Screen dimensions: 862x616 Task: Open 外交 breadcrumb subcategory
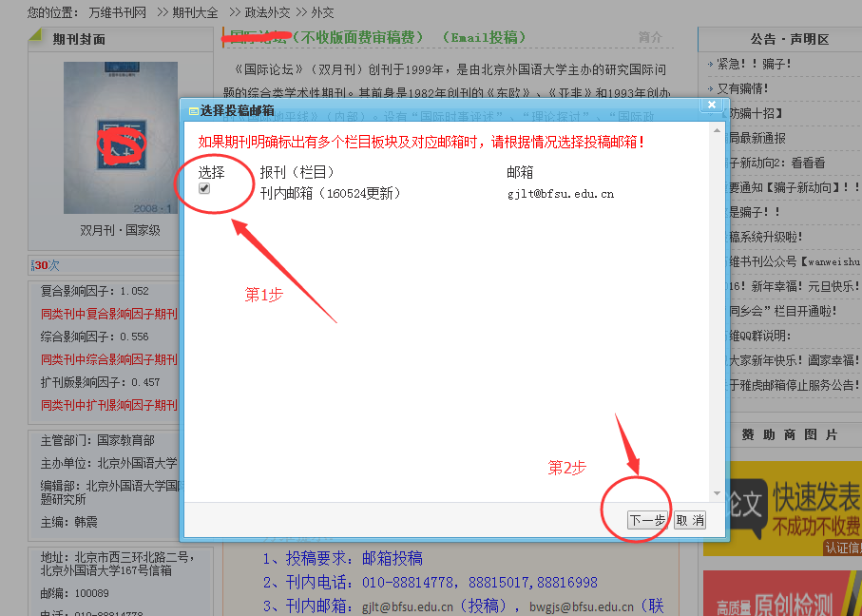[322, 12]
